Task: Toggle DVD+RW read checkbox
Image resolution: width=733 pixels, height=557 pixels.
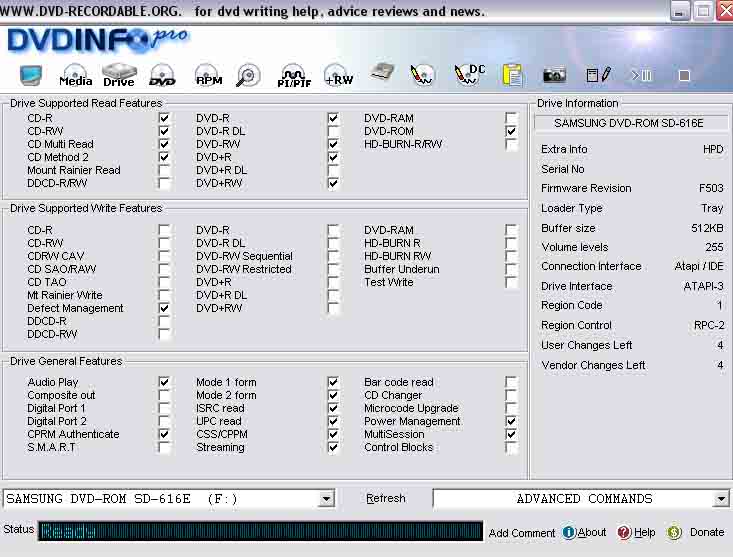Action: coord(333,183)
